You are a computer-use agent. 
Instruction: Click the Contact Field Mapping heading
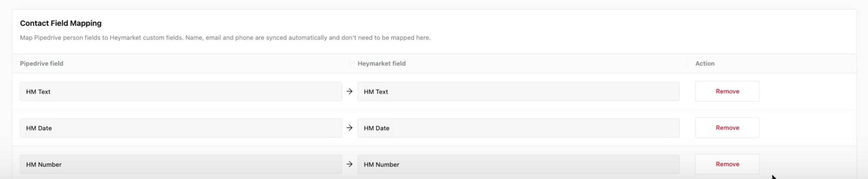61,23
